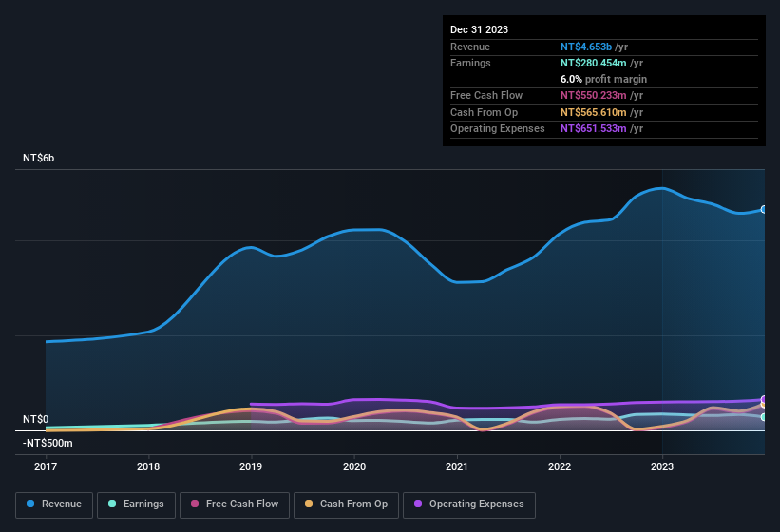
Task: Select the 2022 year marker
Action: [x=560, y=466]
